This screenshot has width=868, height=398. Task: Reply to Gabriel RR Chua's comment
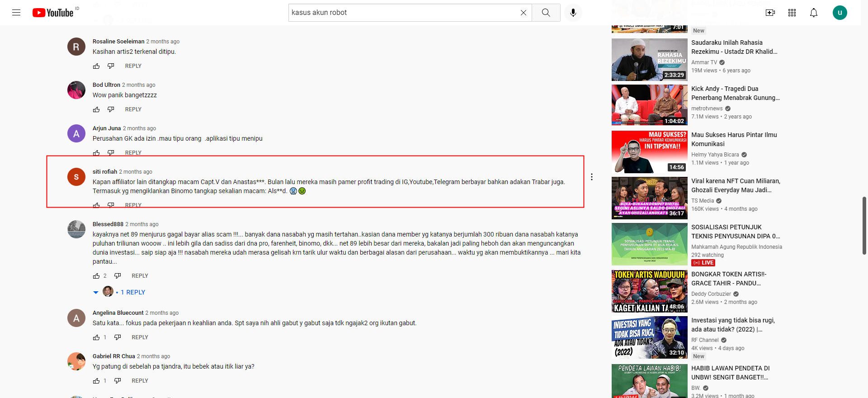(140, 381)
